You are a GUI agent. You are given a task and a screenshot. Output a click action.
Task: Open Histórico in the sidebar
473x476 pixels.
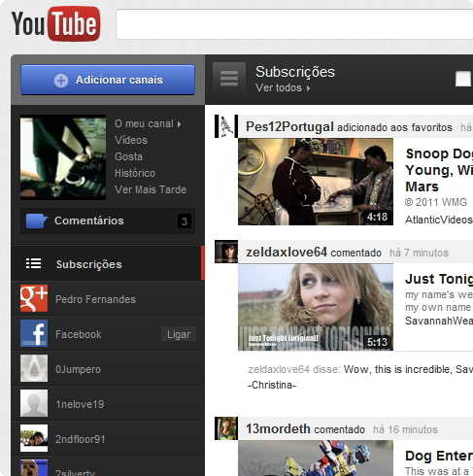135,173
